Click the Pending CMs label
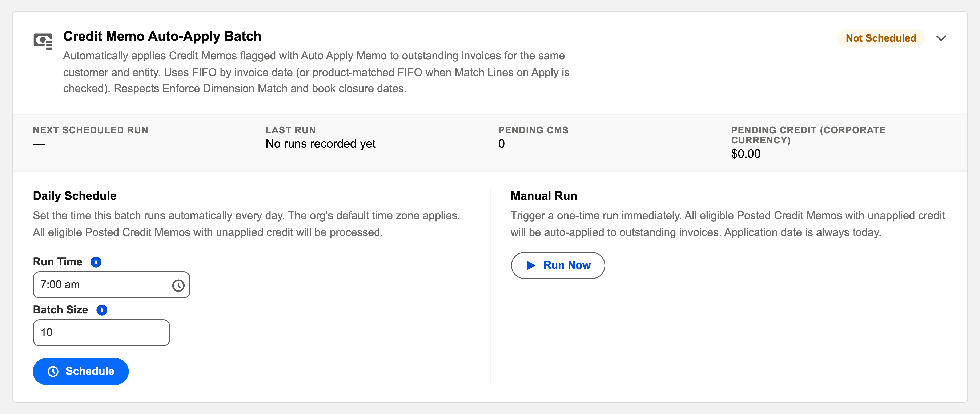The width and height of the screenshot is (980, 414). coord(533,130)
